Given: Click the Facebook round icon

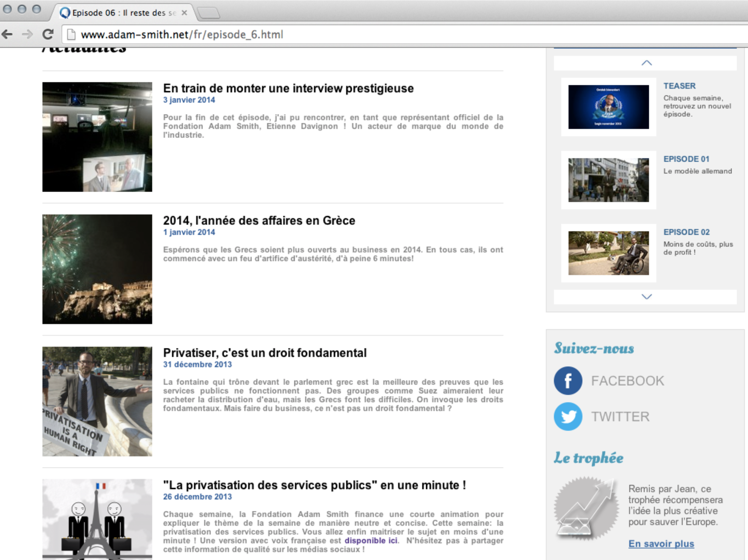Looking at the screenshot, I should click(568, 381).
